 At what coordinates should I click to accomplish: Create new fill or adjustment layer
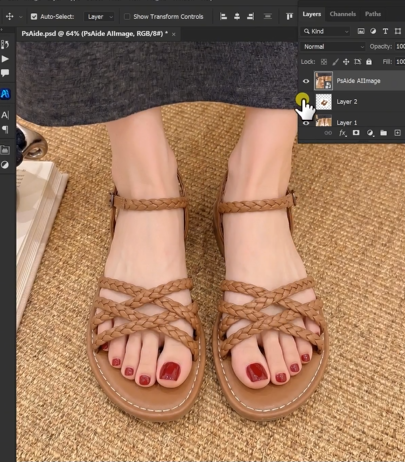pos(370,133)
